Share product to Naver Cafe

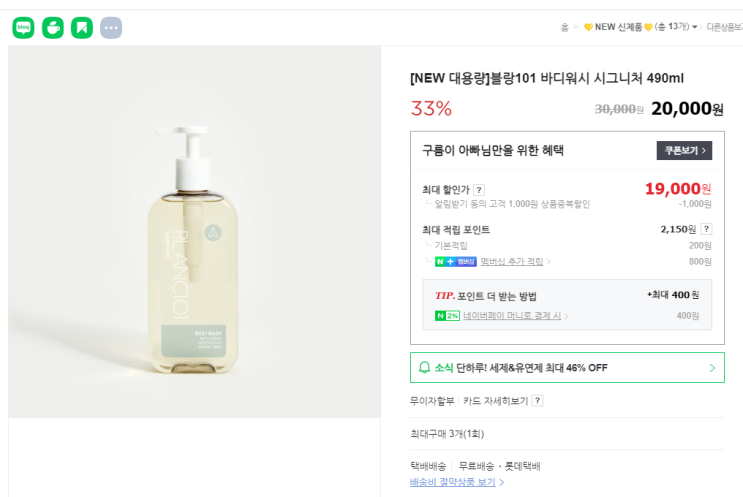click(x=52, y=28)
